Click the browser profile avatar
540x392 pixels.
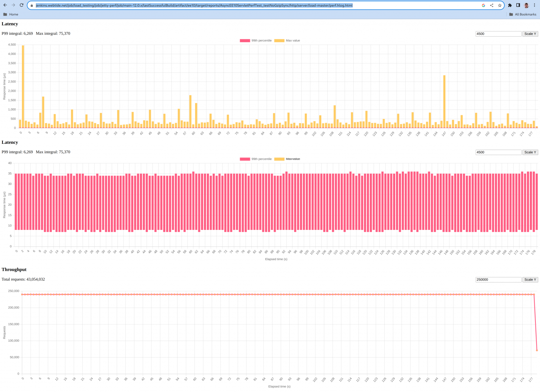click(x=526, y=5)
